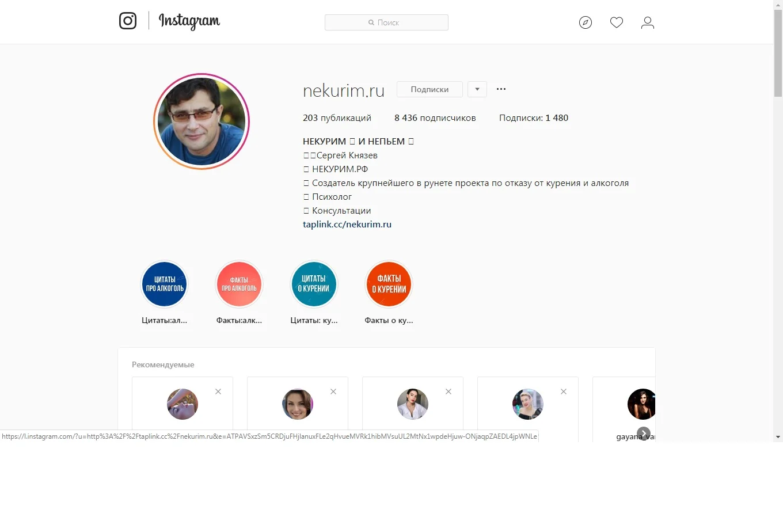Viewport: 783px width, 532px height.
Task: Open story highlight Цитаты о курении
Action: point(314,284)
